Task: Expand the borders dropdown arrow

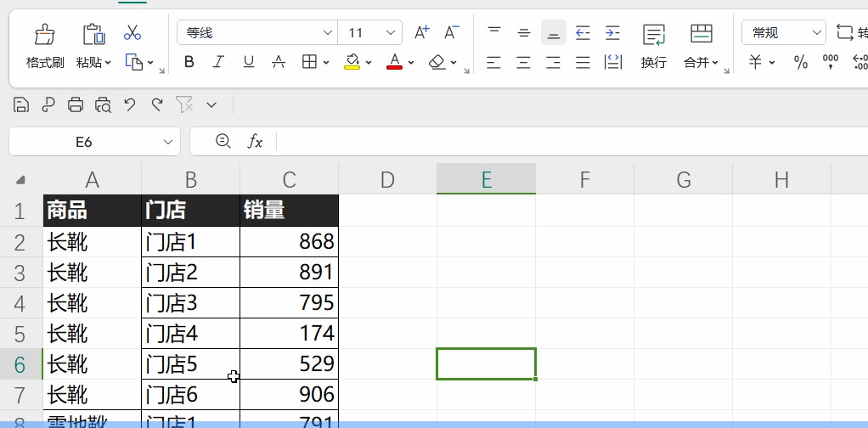Action: [326, 63]
